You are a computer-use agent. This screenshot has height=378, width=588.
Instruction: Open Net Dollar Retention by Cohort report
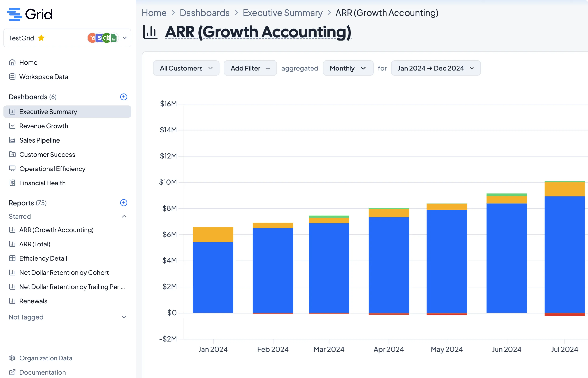point(64,272)
